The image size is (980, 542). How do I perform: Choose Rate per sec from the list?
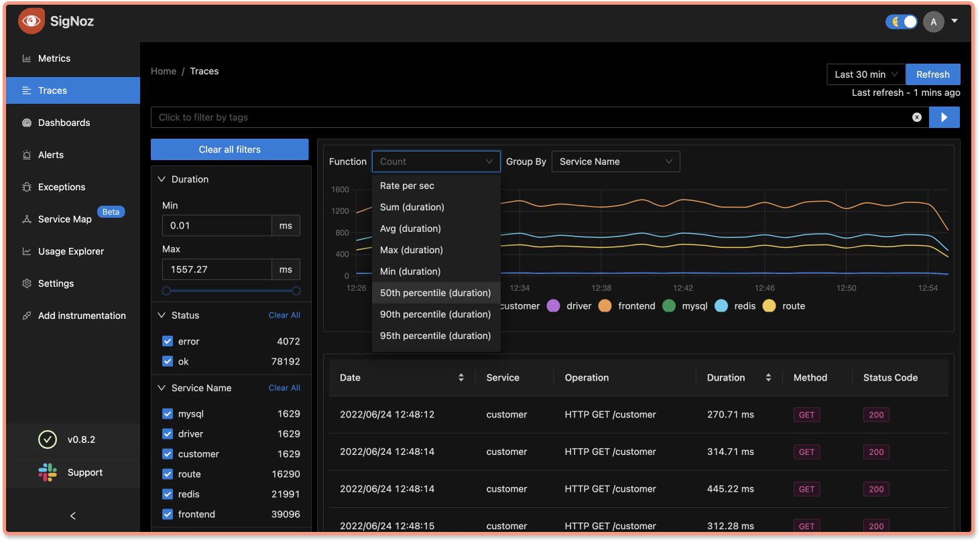point(407,186)
